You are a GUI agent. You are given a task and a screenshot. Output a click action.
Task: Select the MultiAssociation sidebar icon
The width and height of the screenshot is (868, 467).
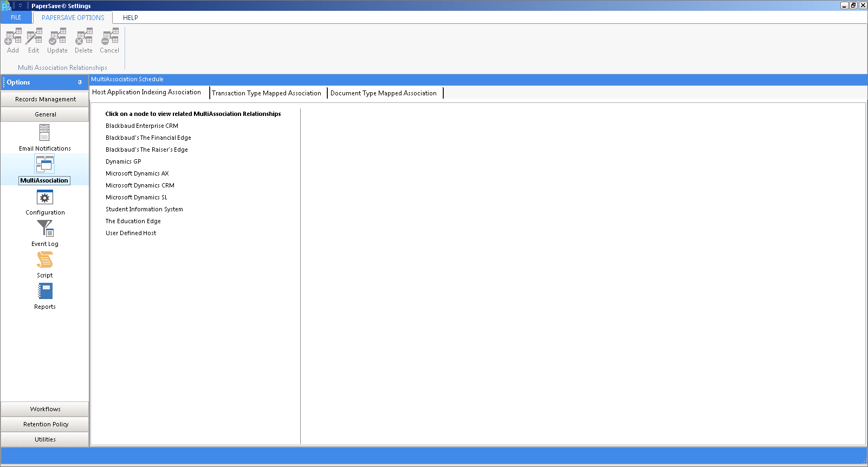(x=44, y=164)
